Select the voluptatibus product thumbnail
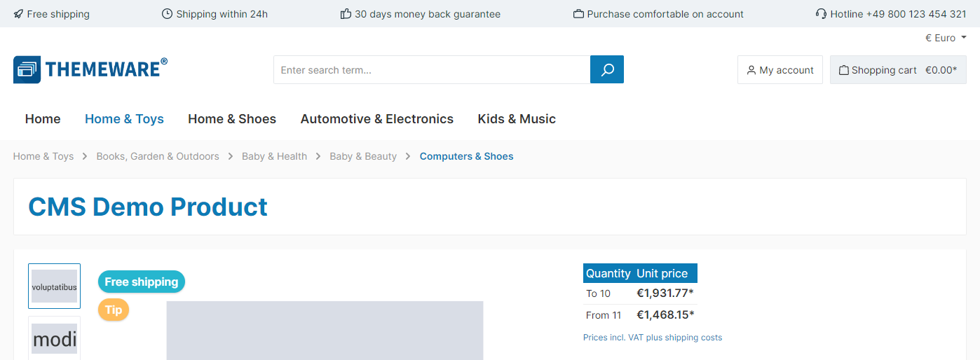This screenshot has width=980, height=360. coord(54,286)
